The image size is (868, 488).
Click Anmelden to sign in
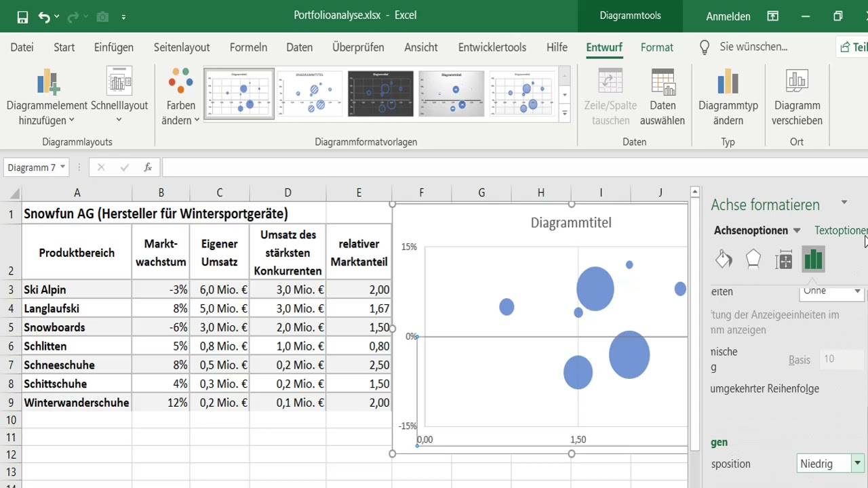pos(728,16)
